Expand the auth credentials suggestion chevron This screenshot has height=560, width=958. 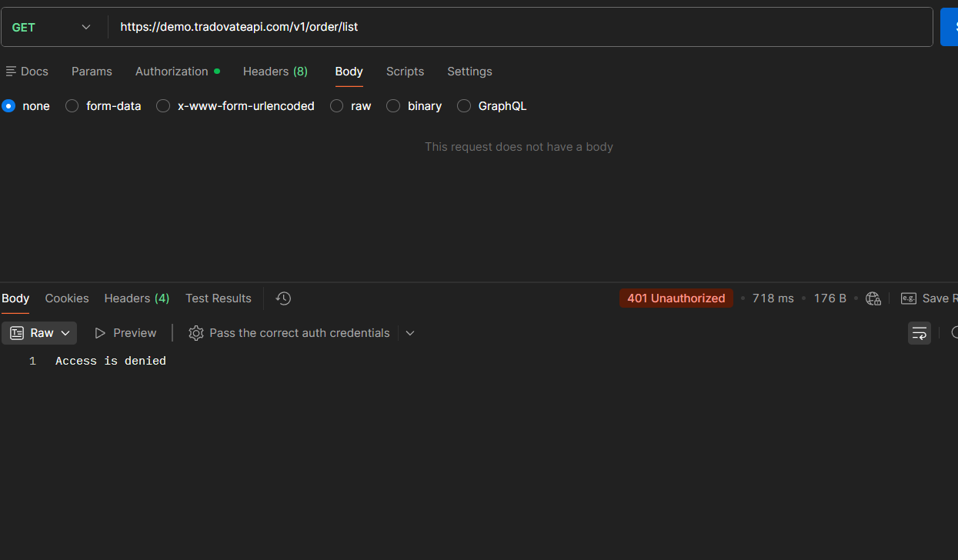(410, 333)
